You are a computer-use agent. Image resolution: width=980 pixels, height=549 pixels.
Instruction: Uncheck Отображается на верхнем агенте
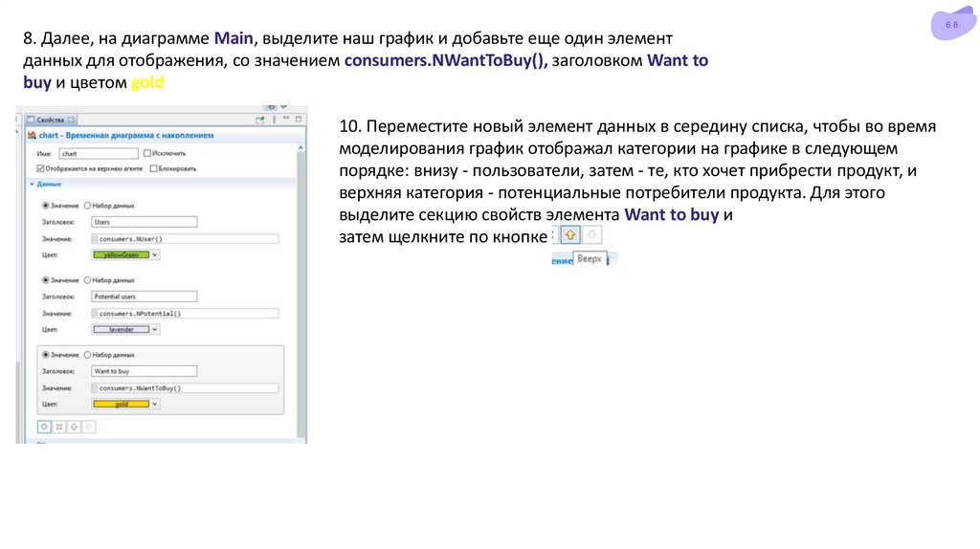(x=40, y=168)
